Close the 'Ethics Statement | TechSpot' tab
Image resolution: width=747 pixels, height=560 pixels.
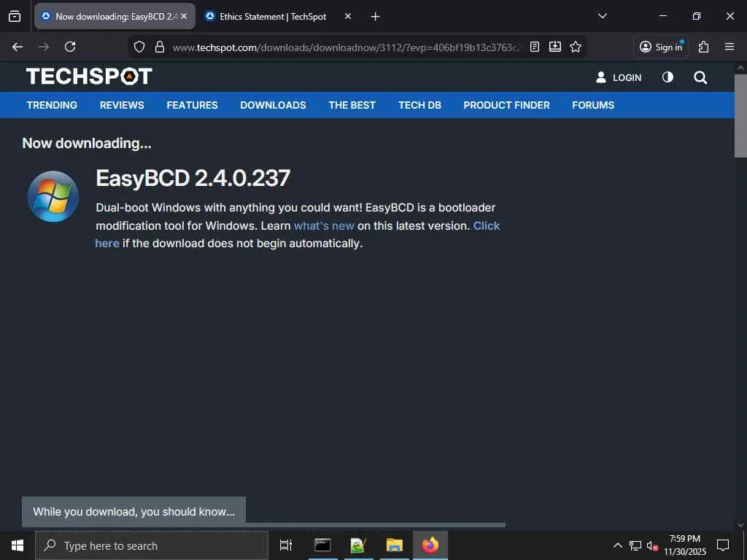348,16
